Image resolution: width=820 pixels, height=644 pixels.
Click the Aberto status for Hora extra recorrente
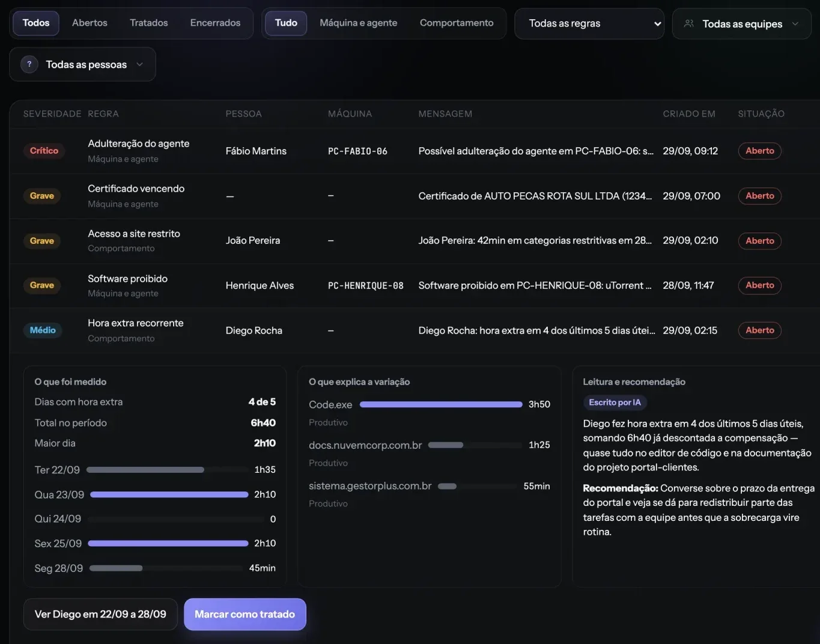coord(759,330)
